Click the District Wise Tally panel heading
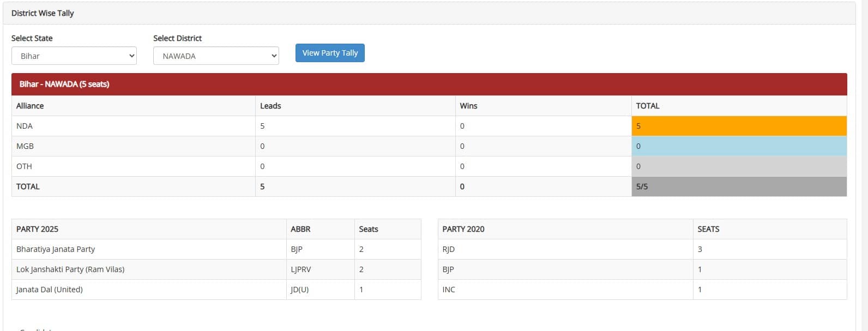 (x=43, y=13)
